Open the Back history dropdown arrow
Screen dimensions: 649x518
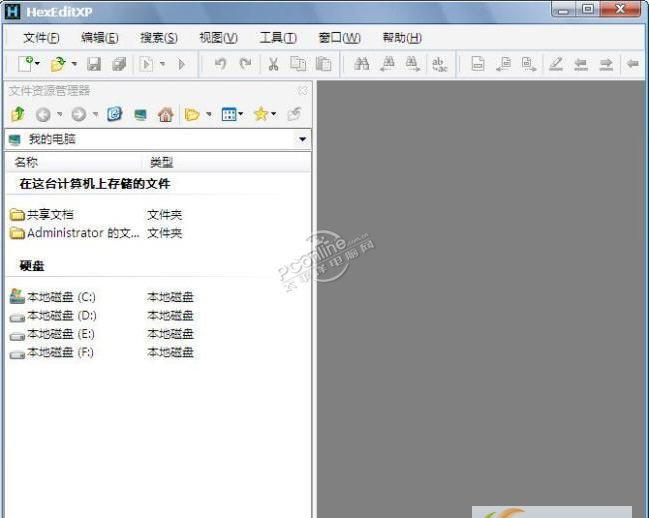60,114
